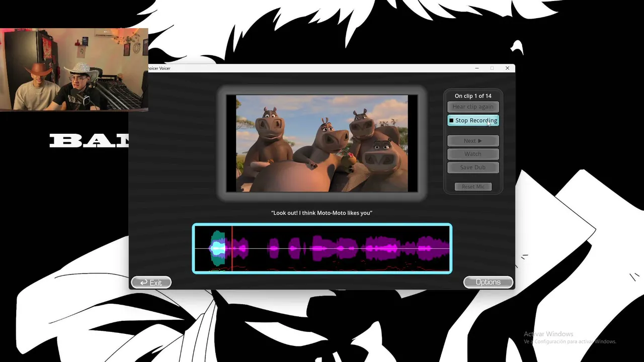The height and width of the screenshot is (362, 644).
Task: Go to the Next clip
Action: point(473,141)
